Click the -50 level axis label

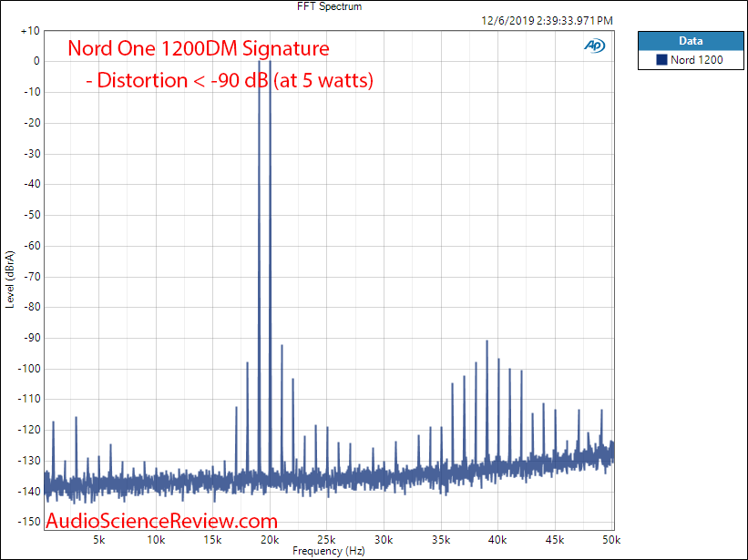coord(32,215)
